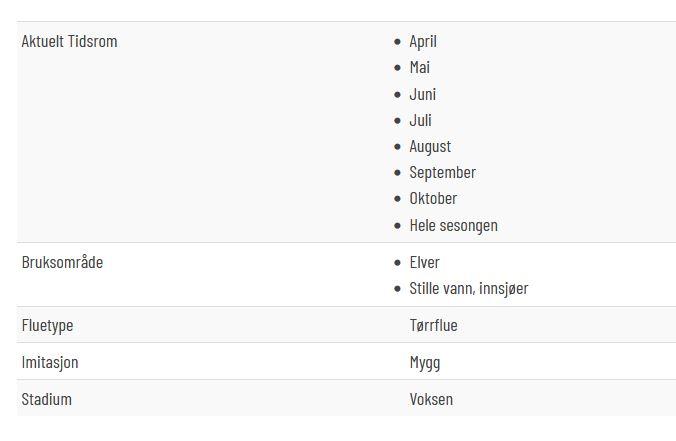
Task: Click the Elver list item
Action: (x=424, y=263)
